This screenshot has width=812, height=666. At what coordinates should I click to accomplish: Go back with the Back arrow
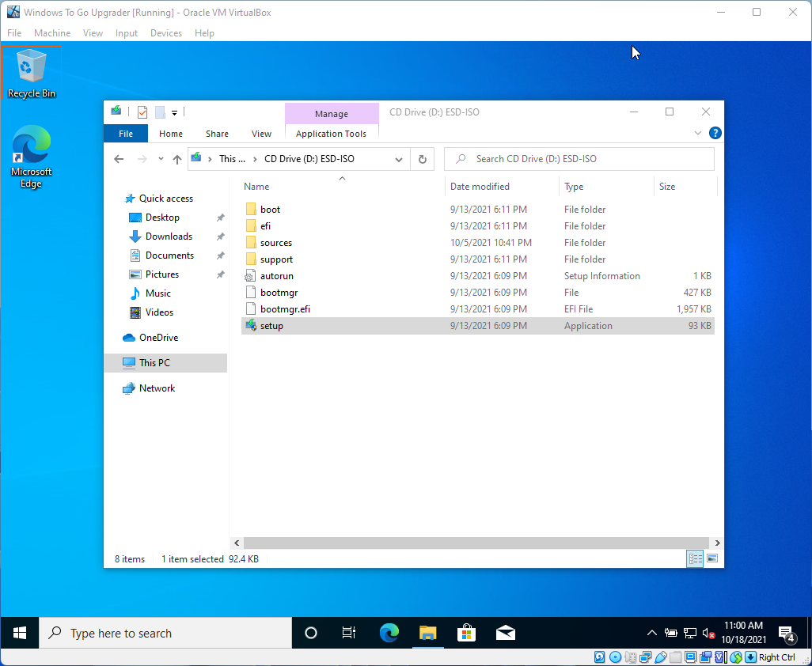(x=119, y=159)
